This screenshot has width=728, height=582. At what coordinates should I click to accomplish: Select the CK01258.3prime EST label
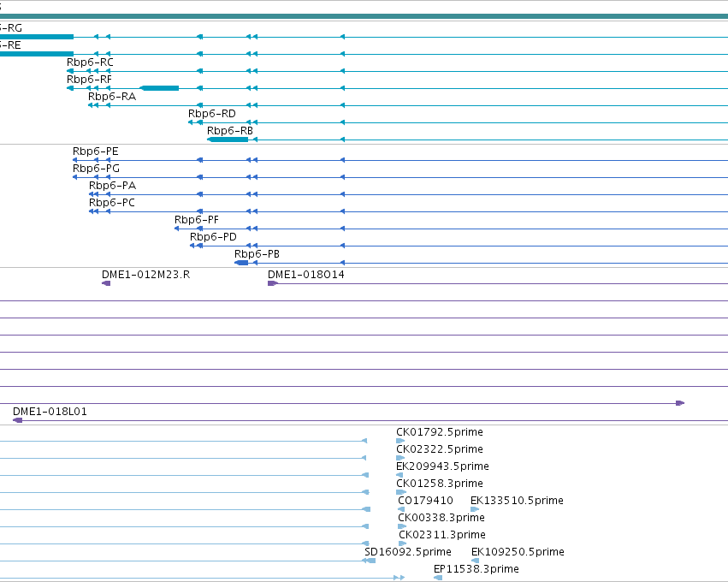pyautogui.click(x=440, y=484)
